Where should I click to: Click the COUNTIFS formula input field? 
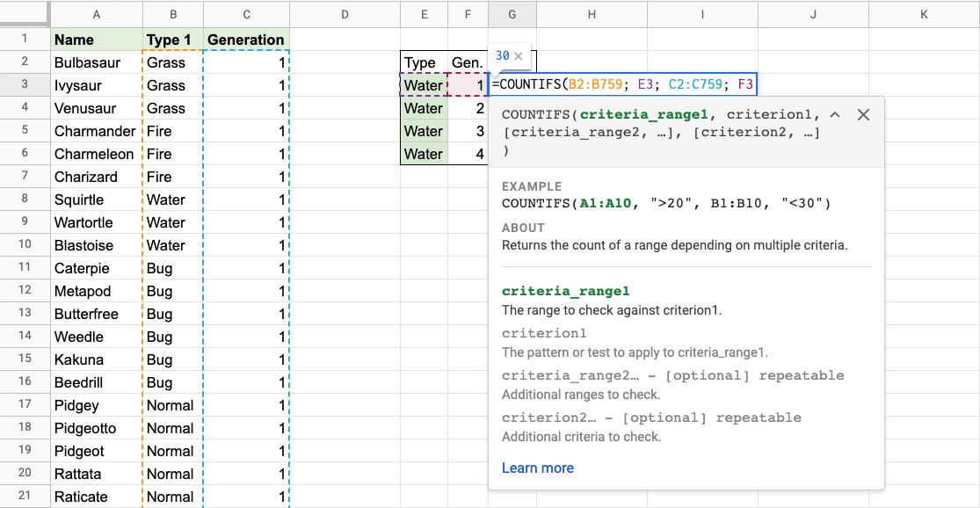(622, 85)
